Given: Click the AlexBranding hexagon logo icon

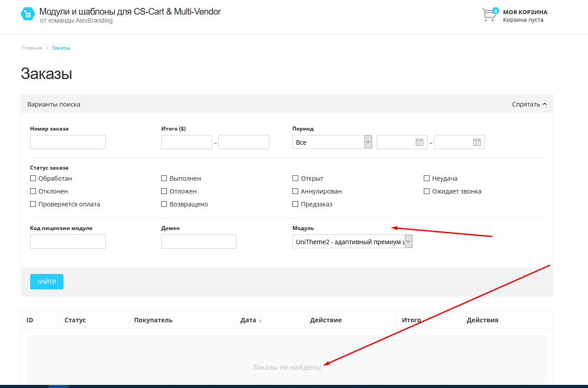Looking at the screenshot, I should point(28,14).
